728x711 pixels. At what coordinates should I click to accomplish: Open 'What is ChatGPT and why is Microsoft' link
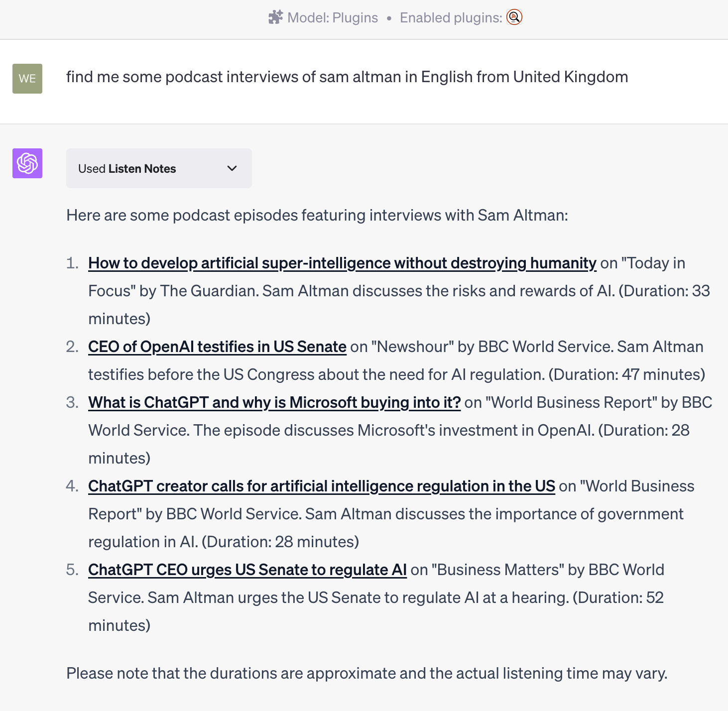(274, 402)
